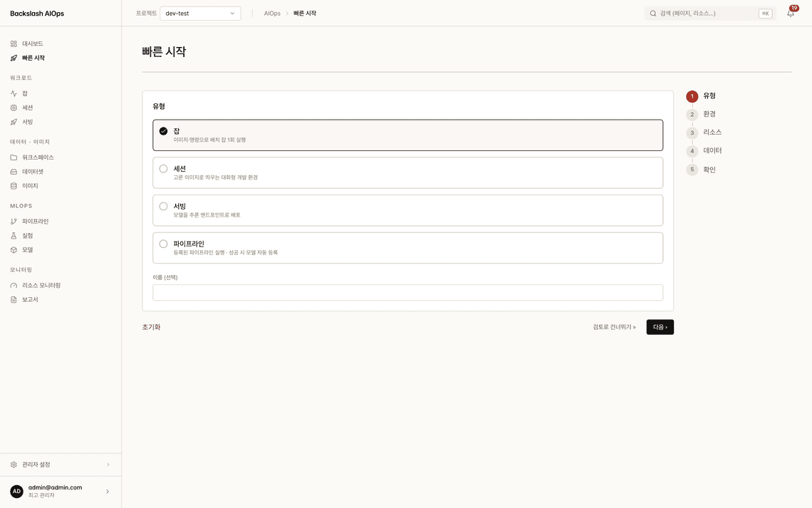
Task: Click the 서빙 rocket icon in sidebar
Action: point(14,123)
